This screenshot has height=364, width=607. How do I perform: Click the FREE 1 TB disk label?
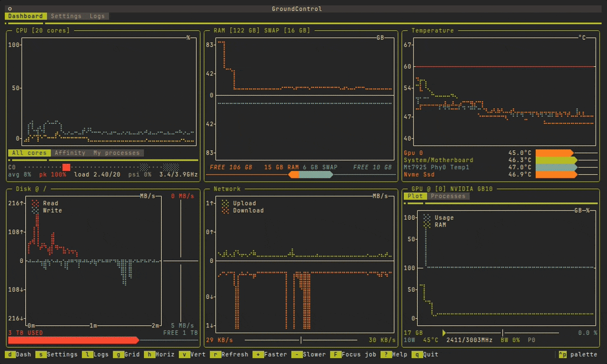(x=181, y=333)
